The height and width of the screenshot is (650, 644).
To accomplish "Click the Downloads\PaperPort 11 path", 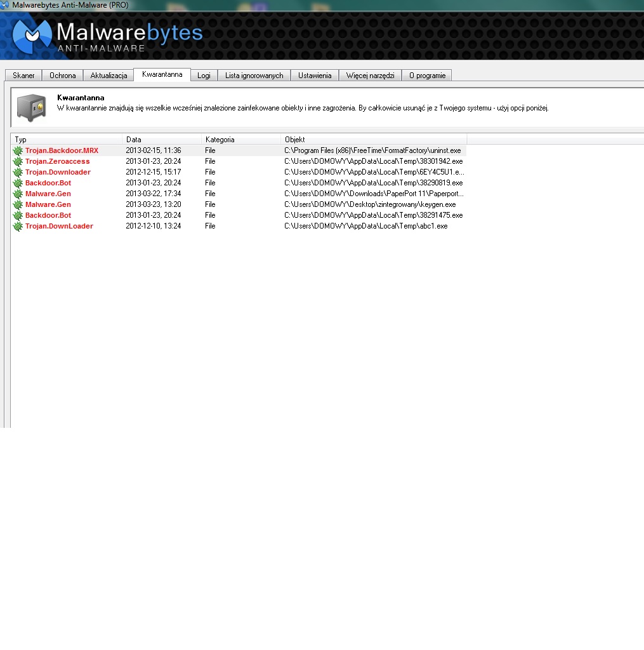I will (374, 194).
